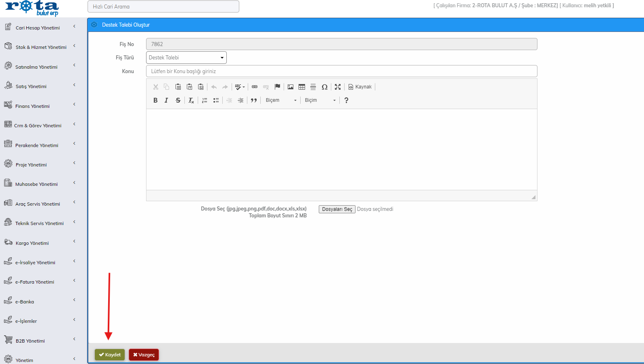Maximize the editor with fullscreen icon
The image size is (644, 364).
[x=338, y=87]
